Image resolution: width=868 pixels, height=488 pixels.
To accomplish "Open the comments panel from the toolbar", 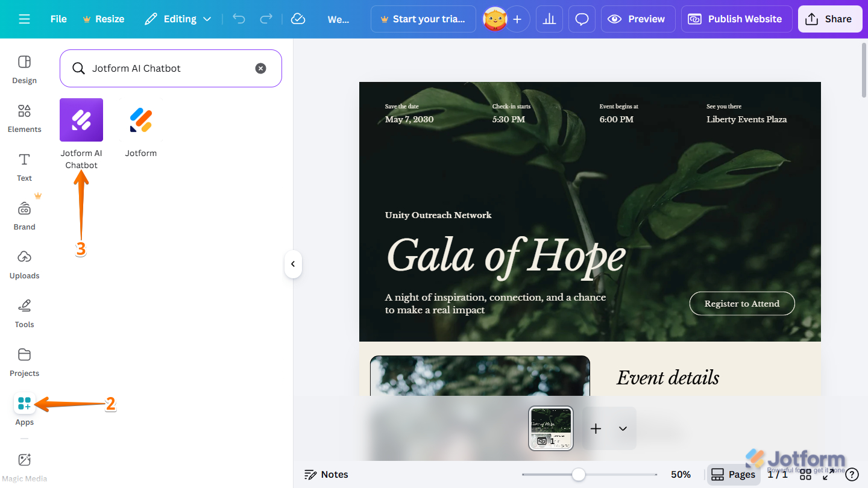I will (582, 19).
